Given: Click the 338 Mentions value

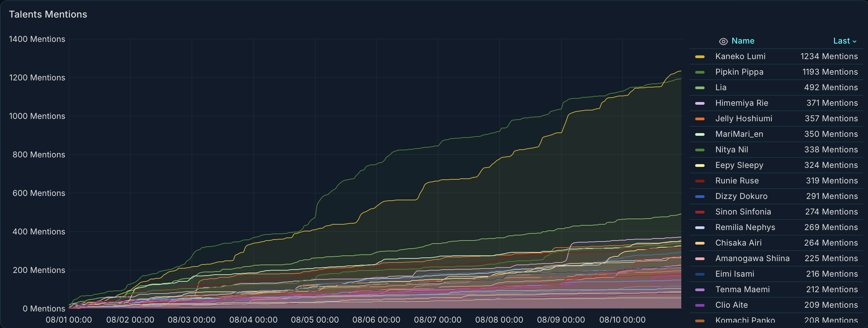Looking at the screenshot, I should pos(831,150).
